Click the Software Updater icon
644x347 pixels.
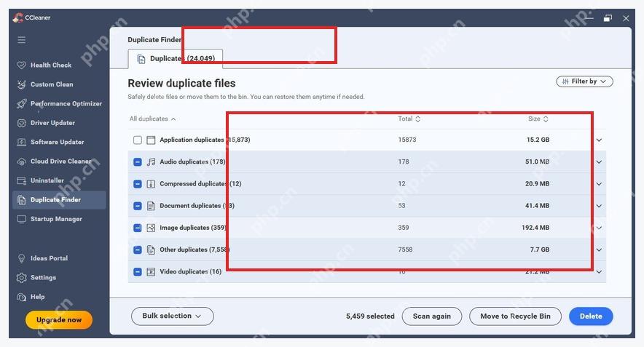(21, 143)
